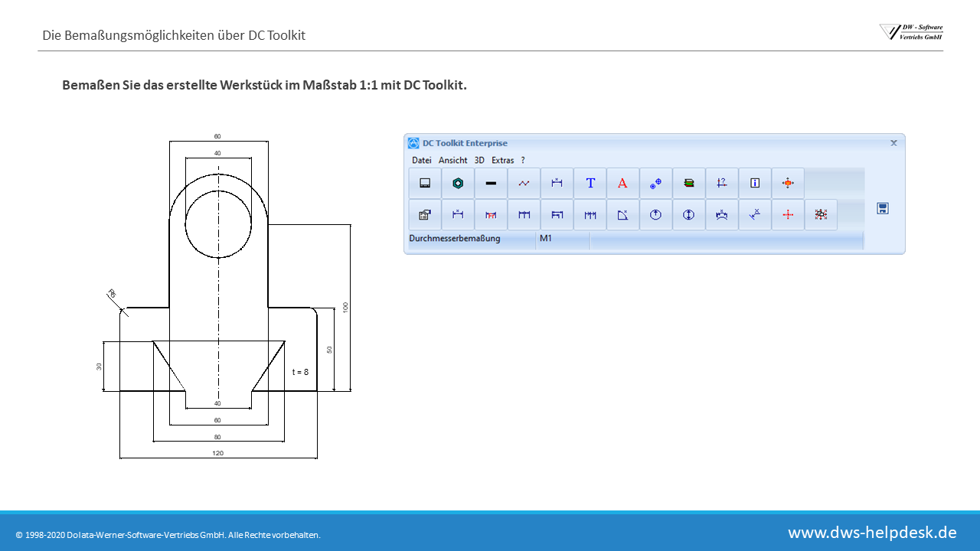Open the properties sheet icon
Image resolution: width=980 pixels, height=551 pixels.
coord(425,215)
